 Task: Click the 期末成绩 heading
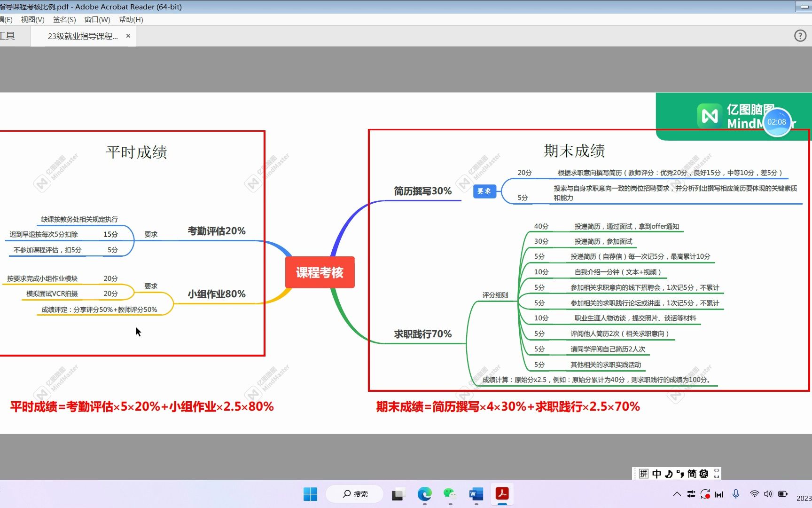coord(574,151)
